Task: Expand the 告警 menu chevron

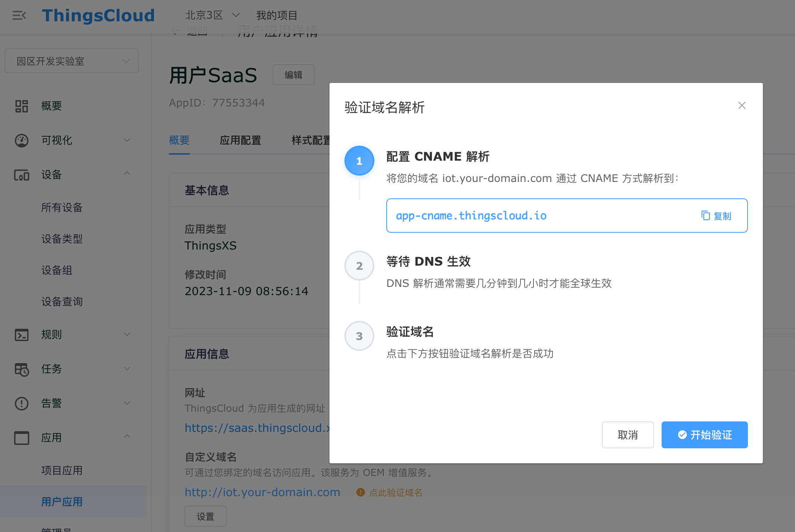Action: click(127, 403)
